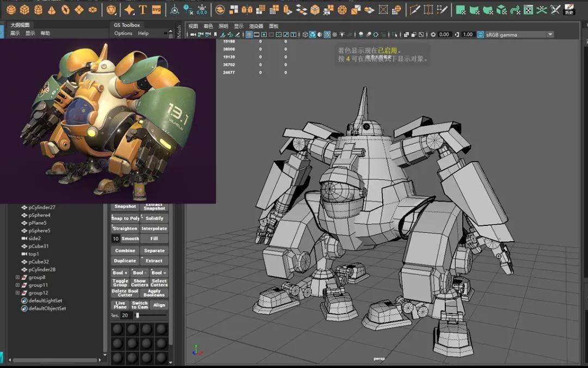Screen dimensions: 588x368
Task: Click the SVG import shelf icon
Action: [156, 9]
